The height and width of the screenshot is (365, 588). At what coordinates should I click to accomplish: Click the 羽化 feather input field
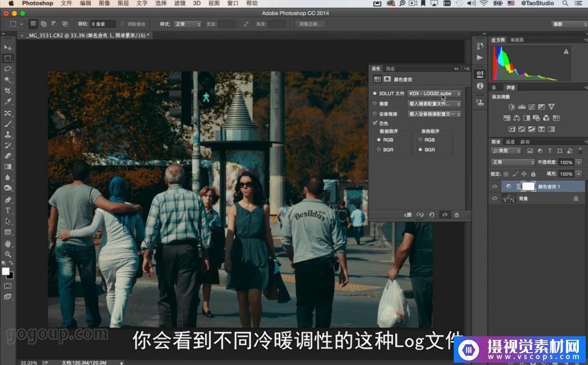(102, 24)
